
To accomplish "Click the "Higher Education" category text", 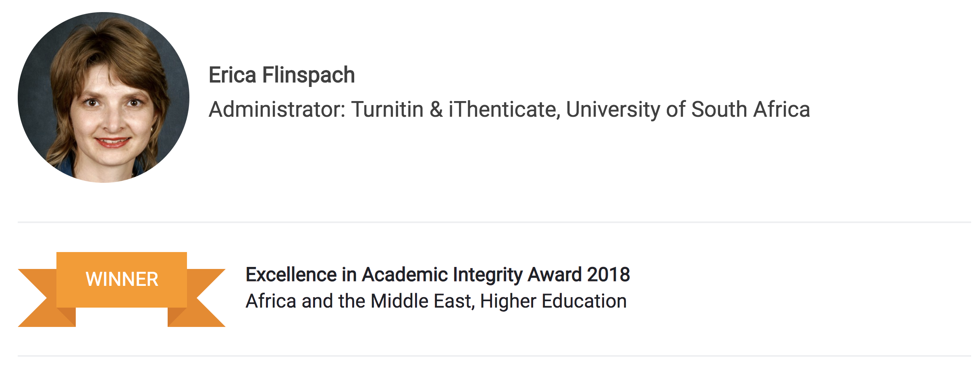I will coord(553,301).
